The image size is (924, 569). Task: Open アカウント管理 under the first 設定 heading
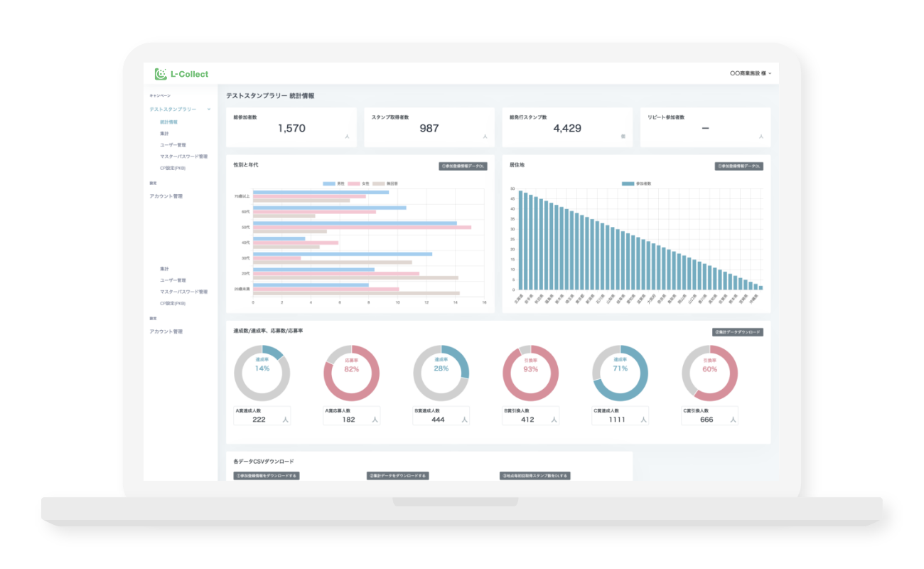[x=166, y=196]
